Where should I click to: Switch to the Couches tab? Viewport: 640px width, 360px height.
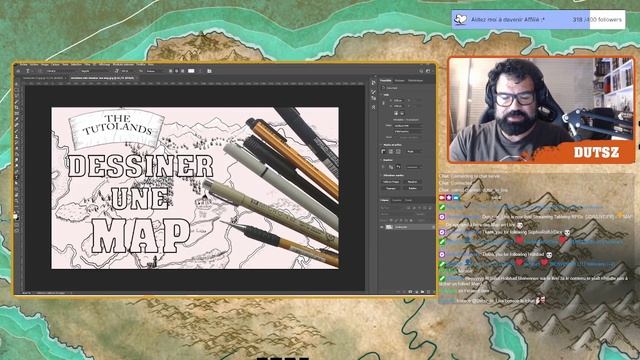pyautogui.click(x=396, y=200)
